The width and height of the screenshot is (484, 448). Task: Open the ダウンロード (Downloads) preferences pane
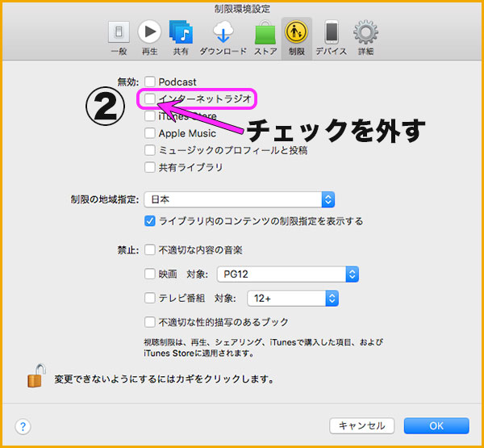click(223, 37)
